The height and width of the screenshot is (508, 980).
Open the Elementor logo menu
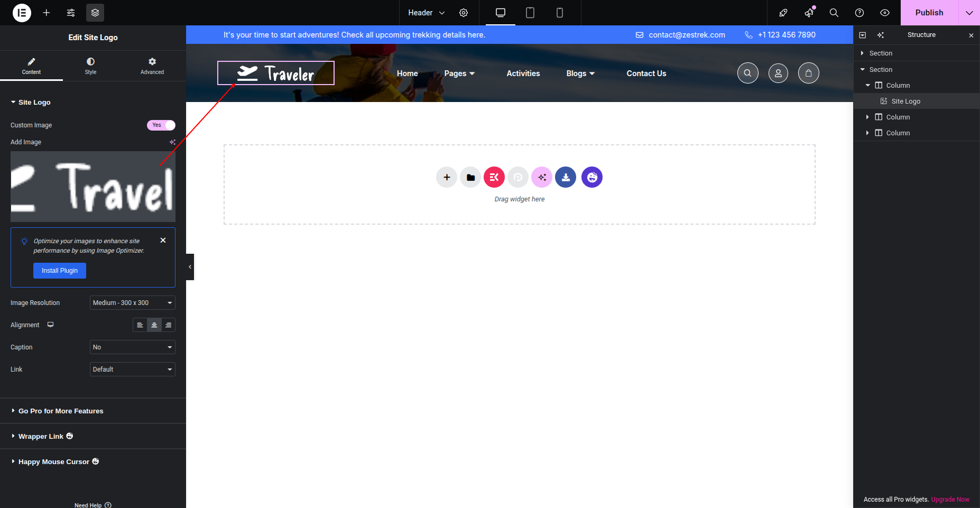22,13
